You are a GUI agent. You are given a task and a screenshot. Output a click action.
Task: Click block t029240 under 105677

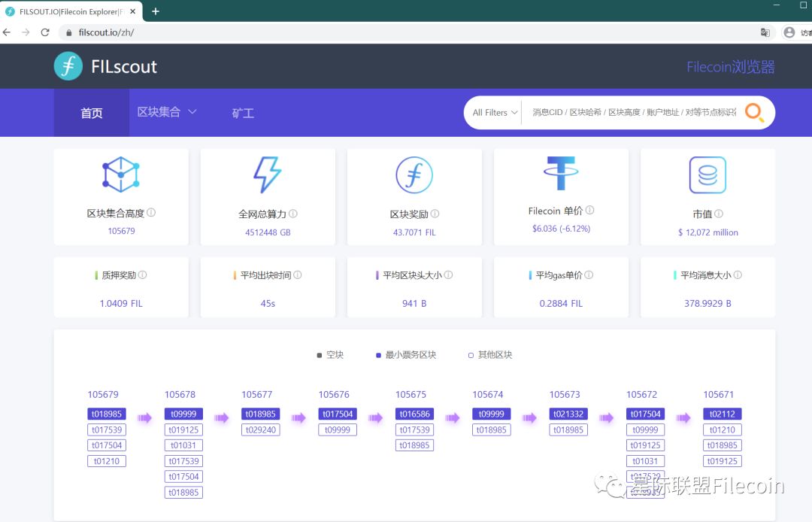click(x=260, y=429)
